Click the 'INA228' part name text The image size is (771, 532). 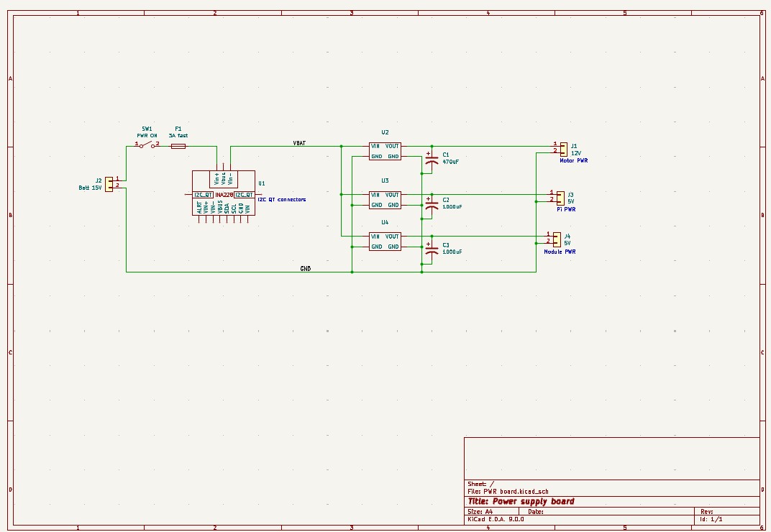(224, 195)
